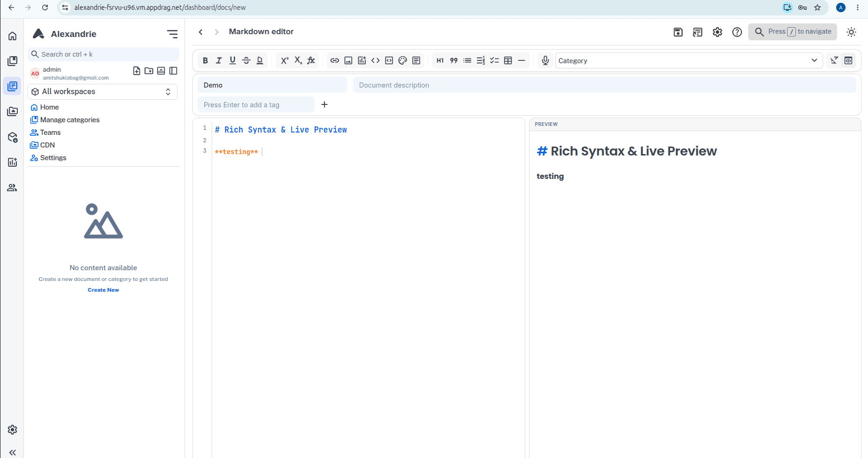Open home icon in the left rail
Image resolution: width=868 pixels, height=458 pixels.
(x=13, y=36)
